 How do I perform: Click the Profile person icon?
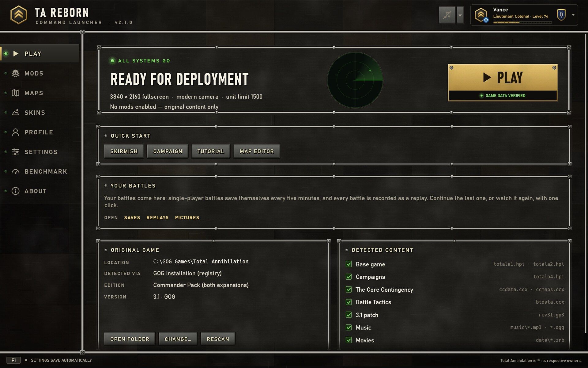(16, 132)
